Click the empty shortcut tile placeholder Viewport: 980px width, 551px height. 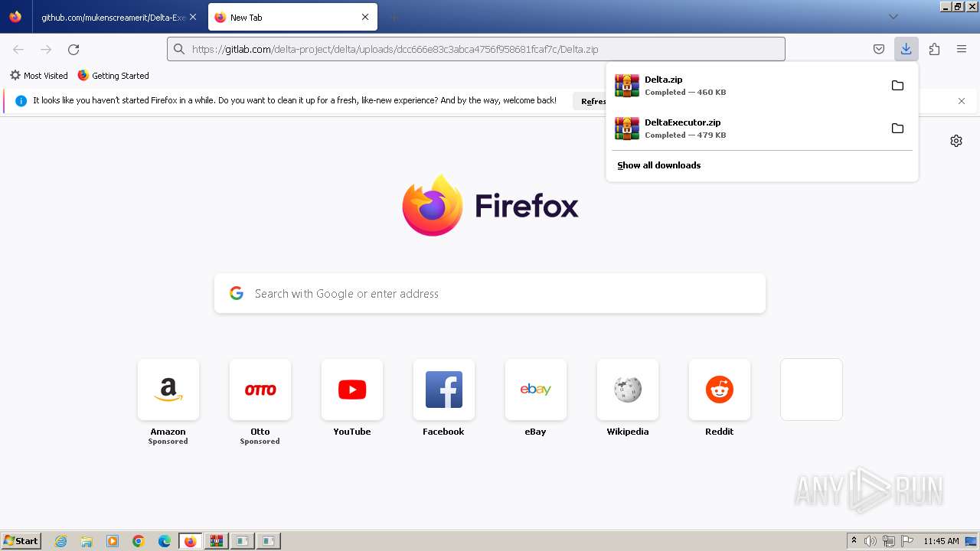(812, 390)
